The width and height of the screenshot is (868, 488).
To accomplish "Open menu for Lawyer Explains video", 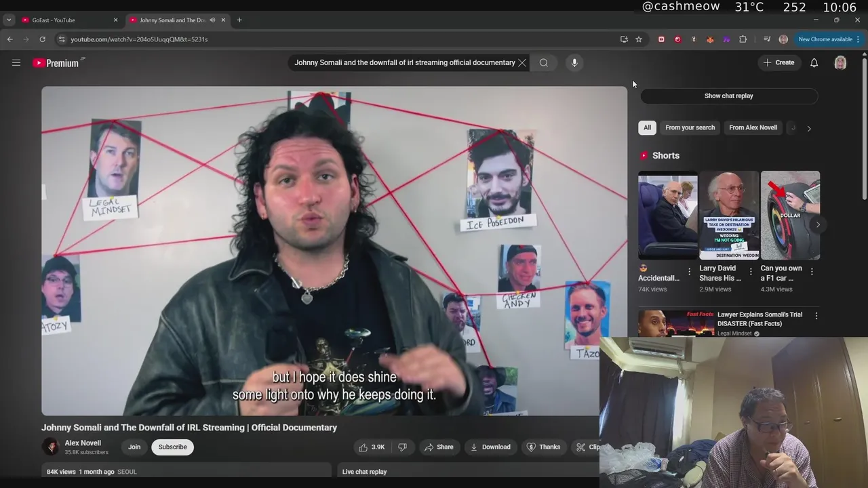I will coord(816,316).
